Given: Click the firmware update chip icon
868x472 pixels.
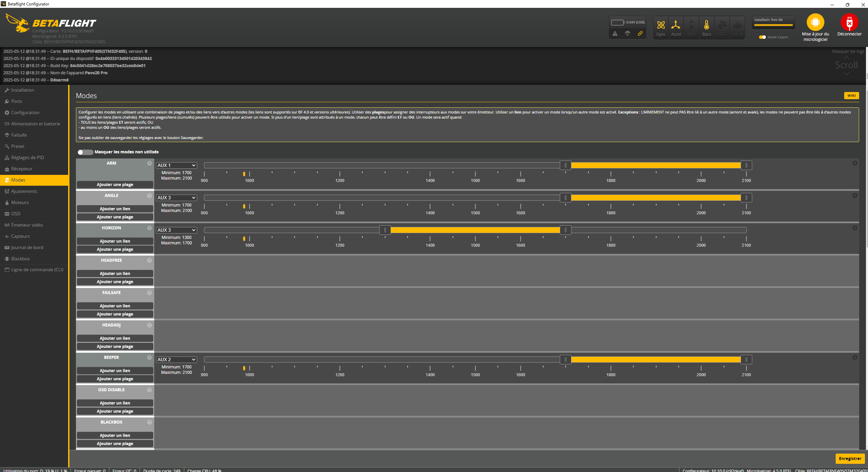Looking at the screenshot, I should (x=815, y=22).
